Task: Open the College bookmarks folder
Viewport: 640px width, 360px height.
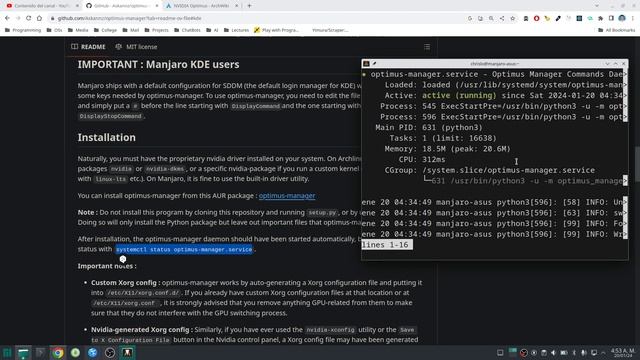Action: click(x=105, y=30)
